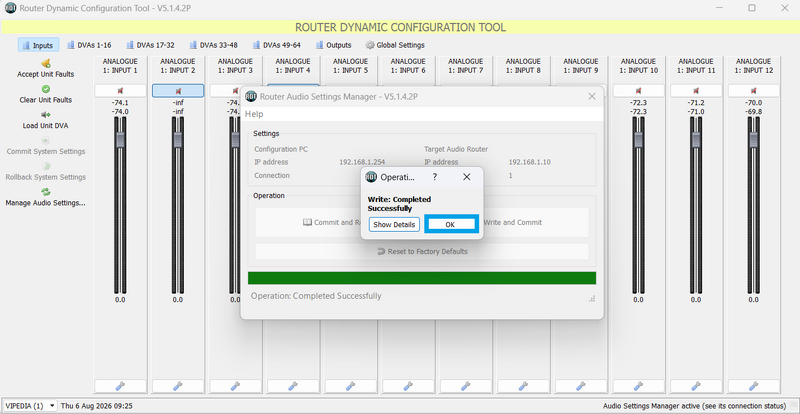Open wrench settings for Input 4
The image size is (800, 414).
pos(293,386)
